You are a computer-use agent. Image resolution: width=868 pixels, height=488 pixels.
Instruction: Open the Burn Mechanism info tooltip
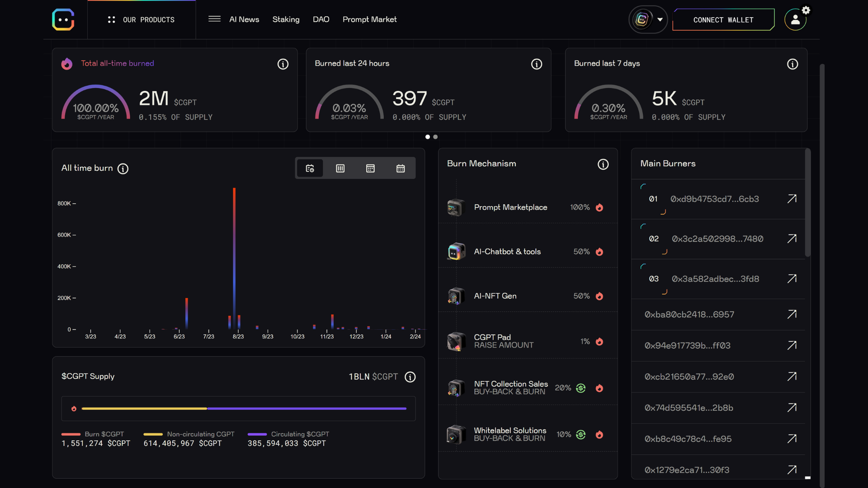coord(603,164)
